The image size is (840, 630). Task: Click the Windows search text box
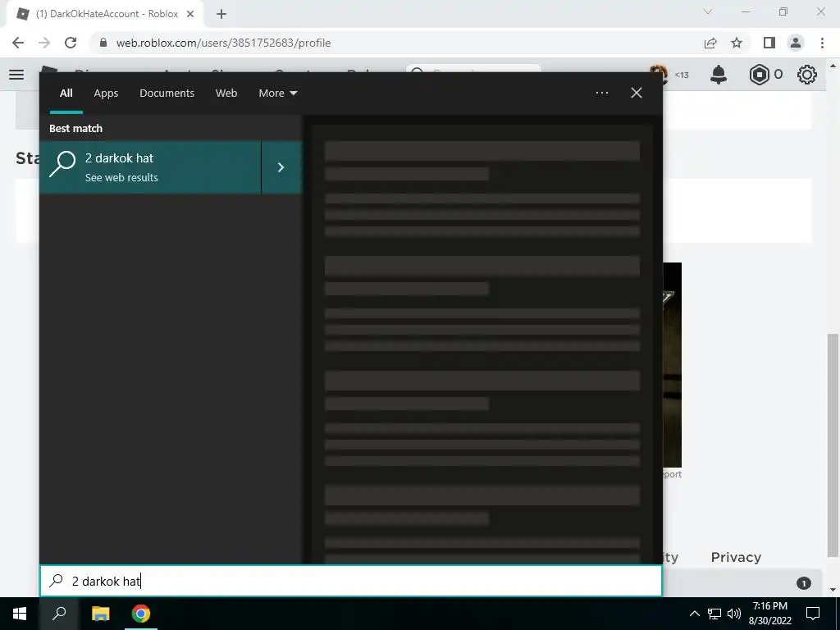tap(351, 581)
